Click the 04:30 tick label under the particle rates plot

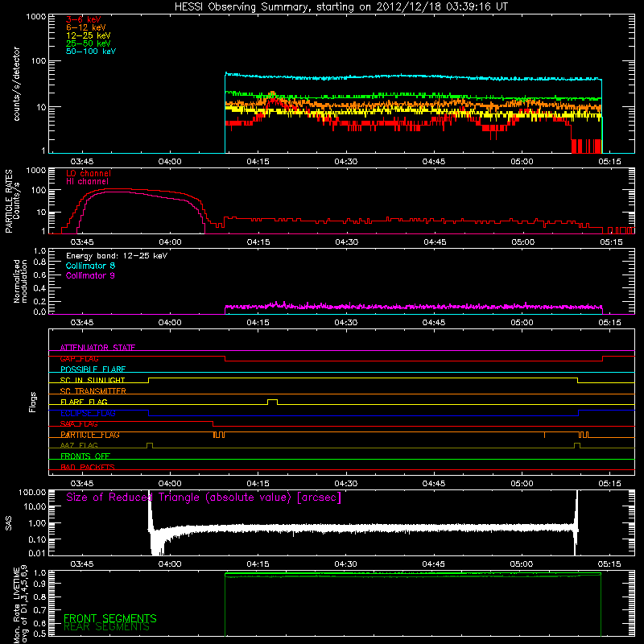[x=346, y=242]
